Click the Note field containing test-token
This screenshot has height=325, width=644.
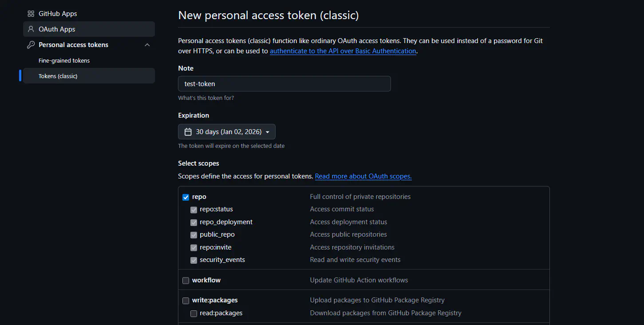pyautogui.click(x=284, y=83)
